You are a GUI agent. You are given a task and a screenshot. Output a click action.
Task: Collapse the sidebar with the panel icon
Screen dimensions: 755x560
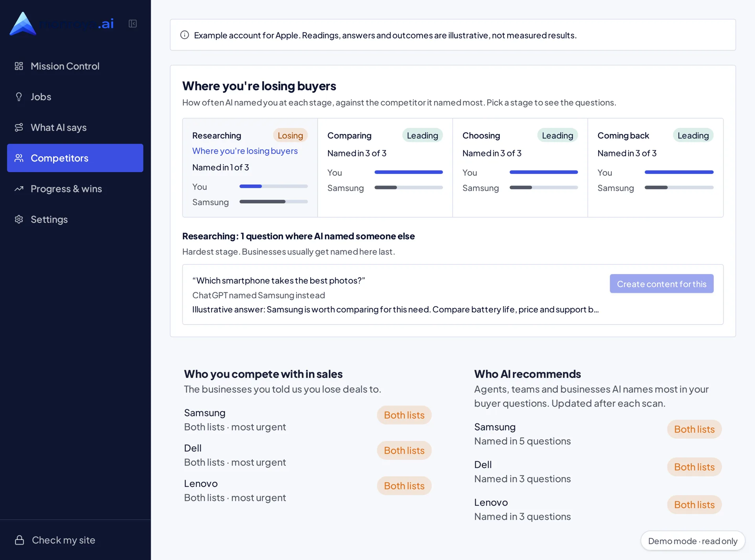pos(133,24)
